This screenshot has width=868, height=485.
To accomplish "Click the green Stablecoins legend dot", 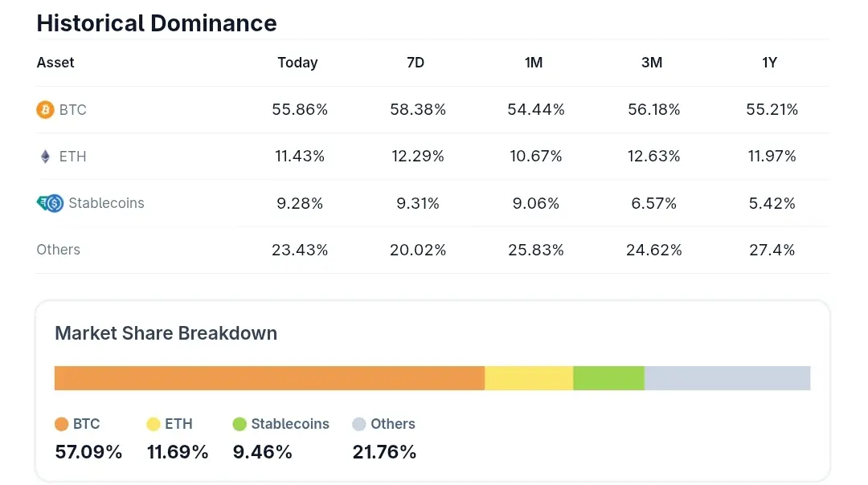I will [240, 424].
